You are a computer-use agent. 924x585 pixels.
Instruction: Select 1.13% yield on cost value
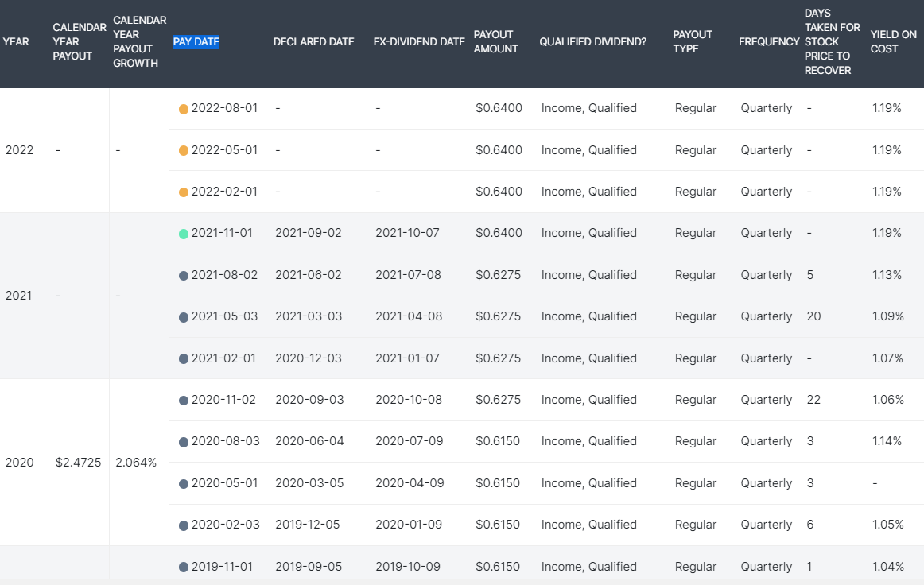[x=887, y=275]
